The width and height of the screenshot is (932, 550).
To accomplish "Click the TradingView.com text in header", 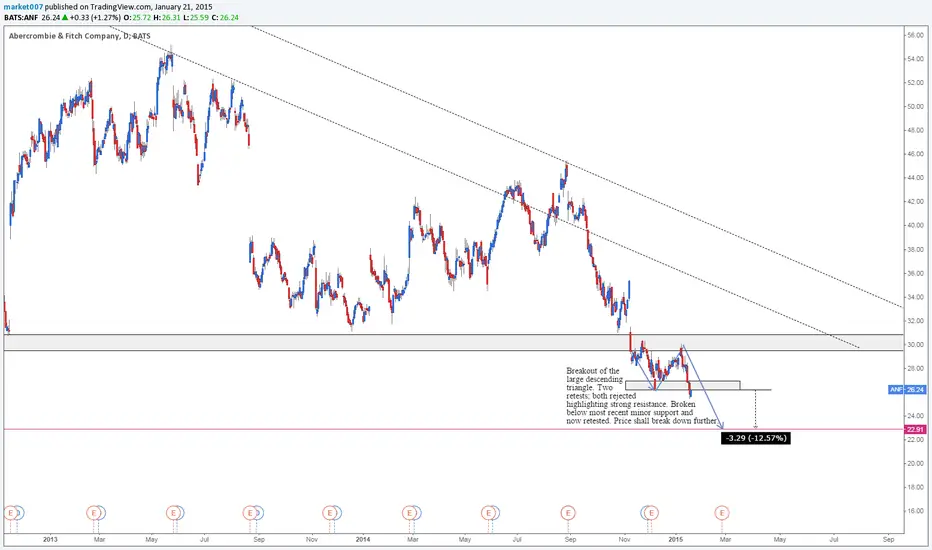I will [121, 7].
